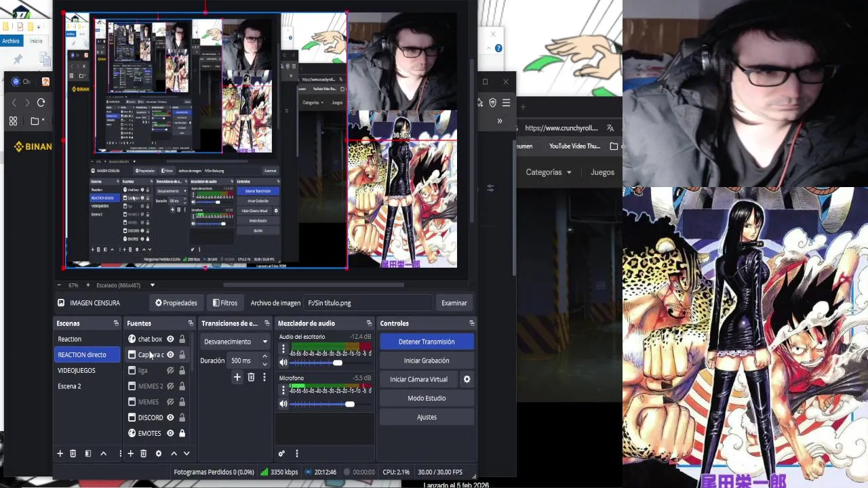
Task: Show the MEMES 2 source
Action: (x=170, y=386)
